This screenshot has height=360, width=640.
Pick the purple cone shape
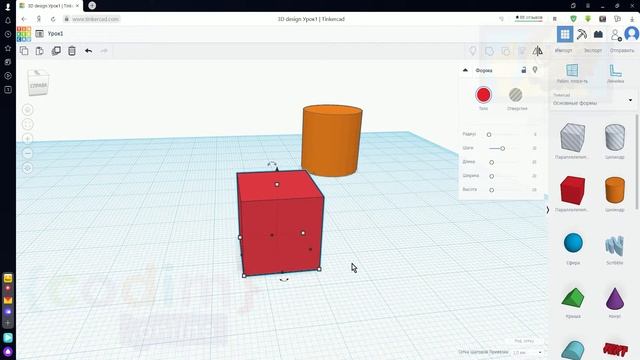point(615,298)
